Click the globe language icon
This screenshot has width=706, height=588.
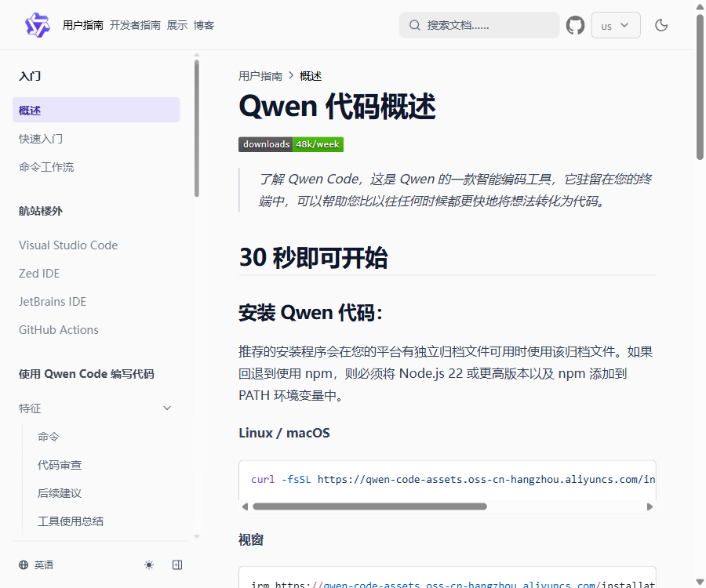24,564
